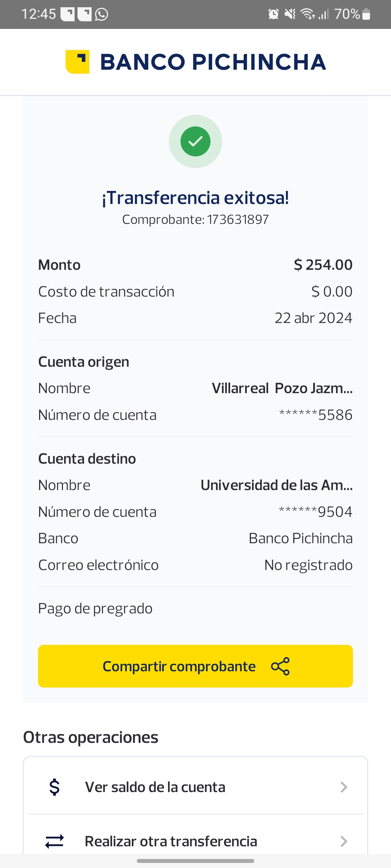The height and width of the screenshot is (868, 391).
Task: Tap the share icon on the yellow button
Action: (x=281, y=666)
